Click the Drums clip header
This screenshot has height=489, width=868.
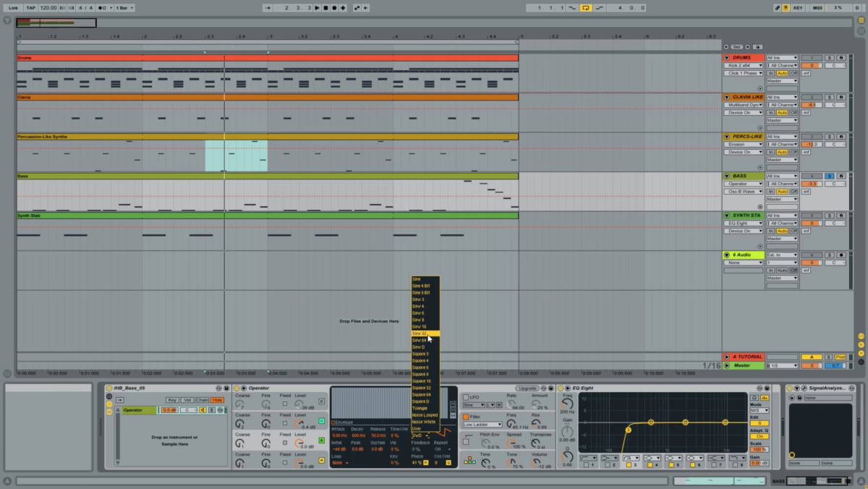coord(268,58)
